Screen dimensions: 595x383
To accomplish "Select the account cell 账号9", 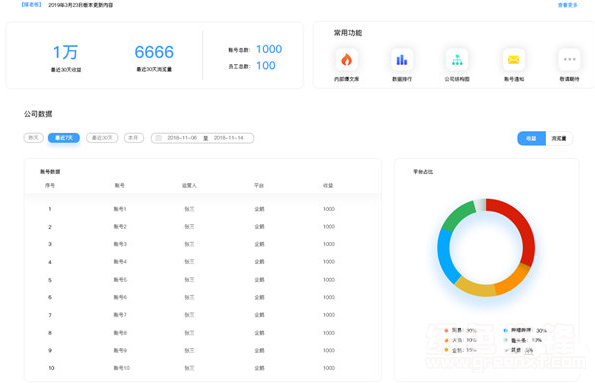I will click(120, 350).
